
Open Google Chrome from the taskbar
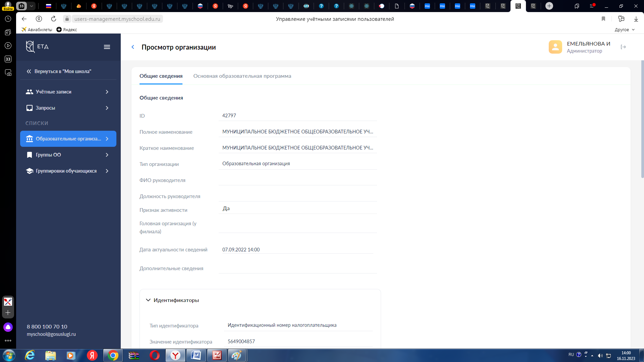(x=113, y=355)
